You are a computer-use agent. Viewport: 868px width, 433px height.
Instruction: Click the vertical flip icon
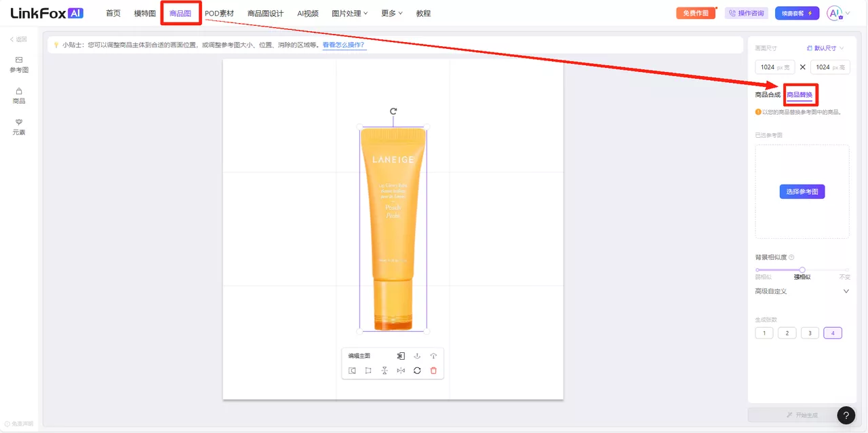pyautogui.click(x=384, y=371)
